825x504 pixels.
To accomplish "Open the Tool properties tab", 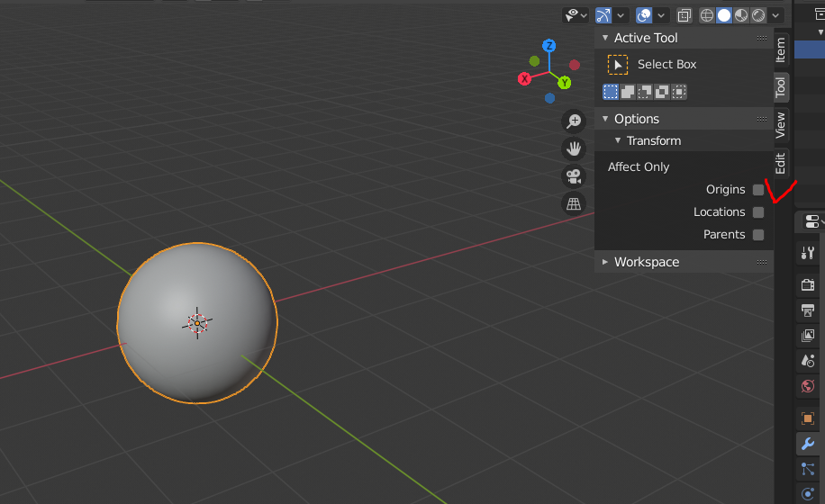I will tap(808, 253).
